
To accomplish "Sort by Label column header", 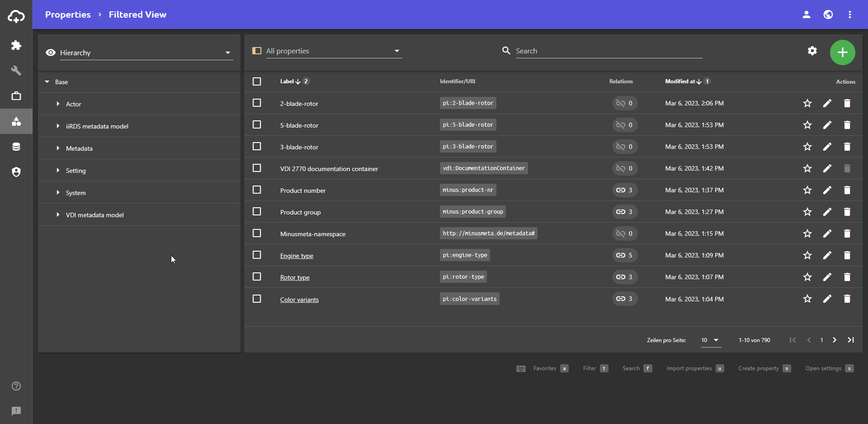I will [x=287, y=81].
